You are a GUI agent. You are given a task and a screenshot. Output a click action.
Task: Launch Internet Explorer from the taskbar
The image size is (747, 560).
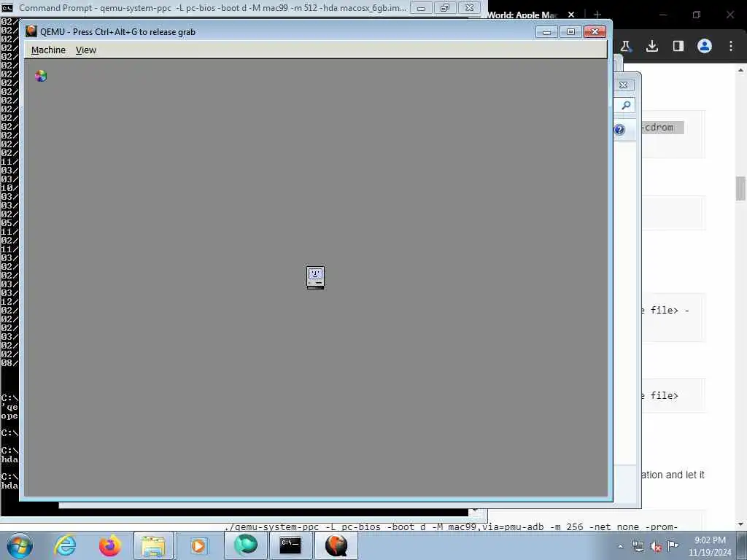click(x=65, y=545)
